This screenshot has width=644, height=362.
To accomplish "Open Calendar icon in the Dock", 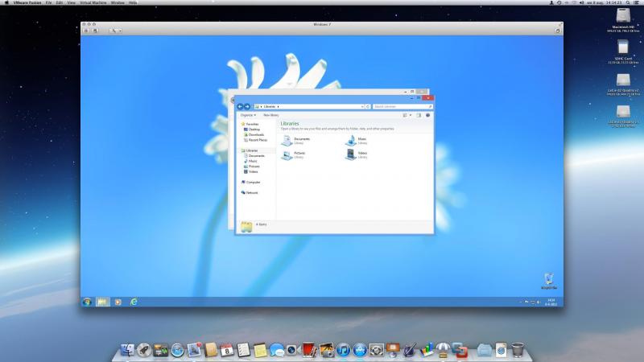I will [227, 350].
